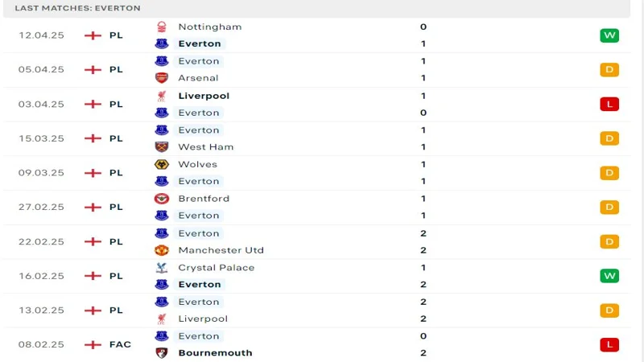This screenshot has width=644, height=362.
Task: Click the West Ham club crest
Action: coord(162,147)
